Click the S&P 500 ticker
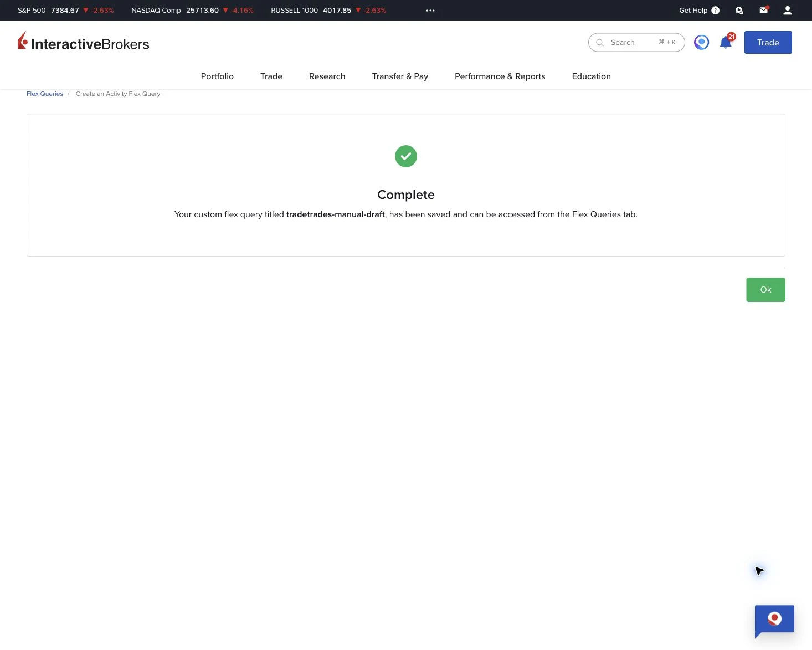 pyautogui.click(x=65, y=11)
